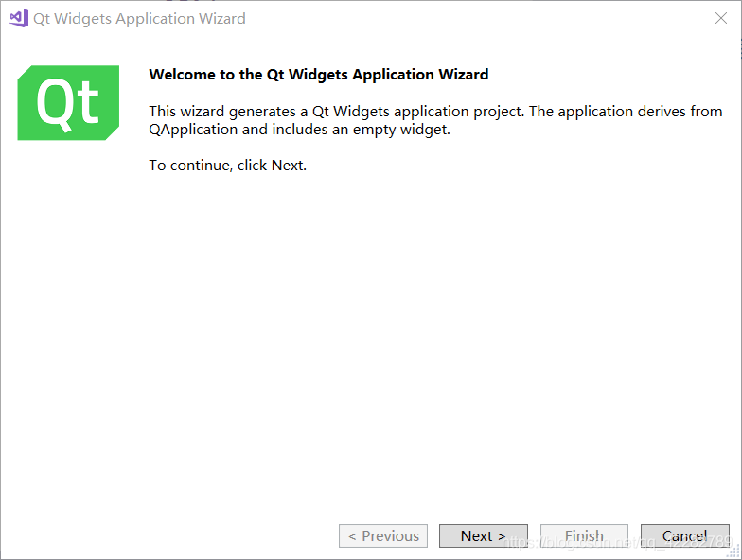
Task: Click the 'Welcome to the Qt Widgets Application Wizard' heading
Action: point(318,75)
